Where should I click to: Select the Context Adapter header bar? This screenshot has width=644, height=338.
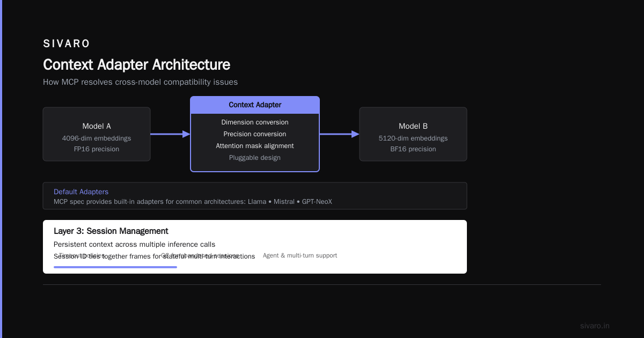(x=255, y=105)
